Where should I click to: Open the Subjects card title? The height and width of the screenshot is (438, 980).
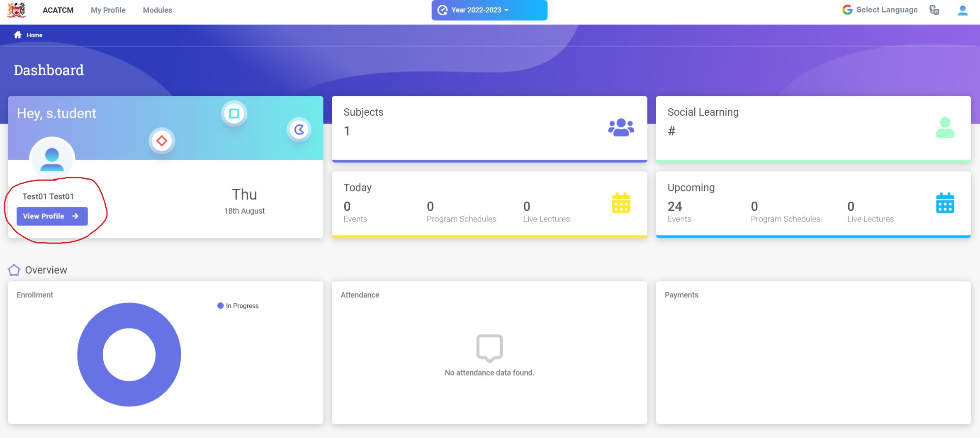click(363, 112)
